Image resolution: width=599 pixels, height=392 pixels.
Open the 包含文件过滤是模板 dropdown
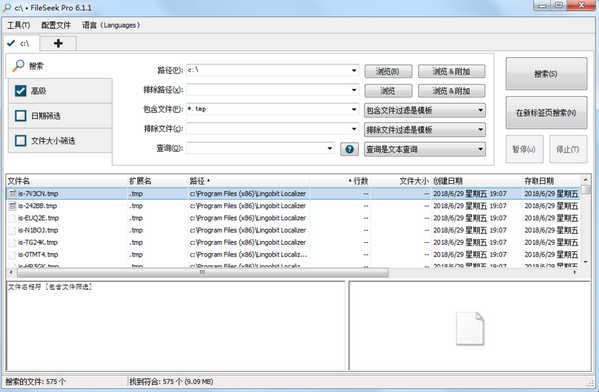click(425, 110)
